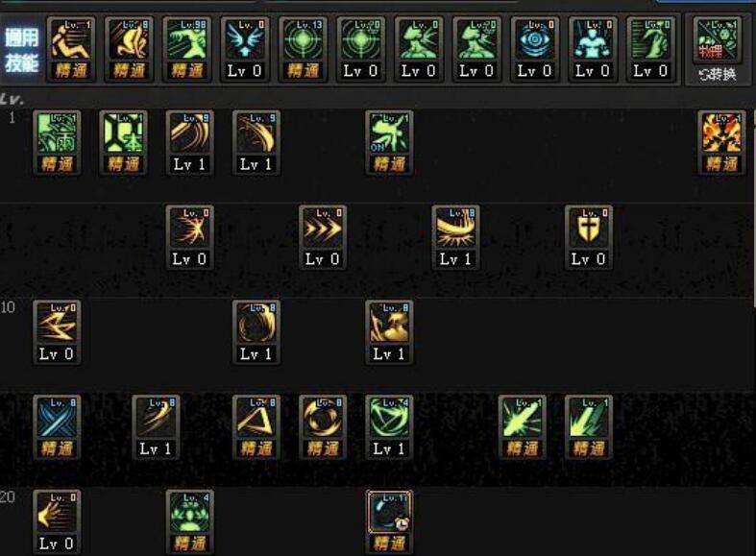Click the golden open hand thrust skill
This screenshot has height=556, width=756.
tap(57, 521)
